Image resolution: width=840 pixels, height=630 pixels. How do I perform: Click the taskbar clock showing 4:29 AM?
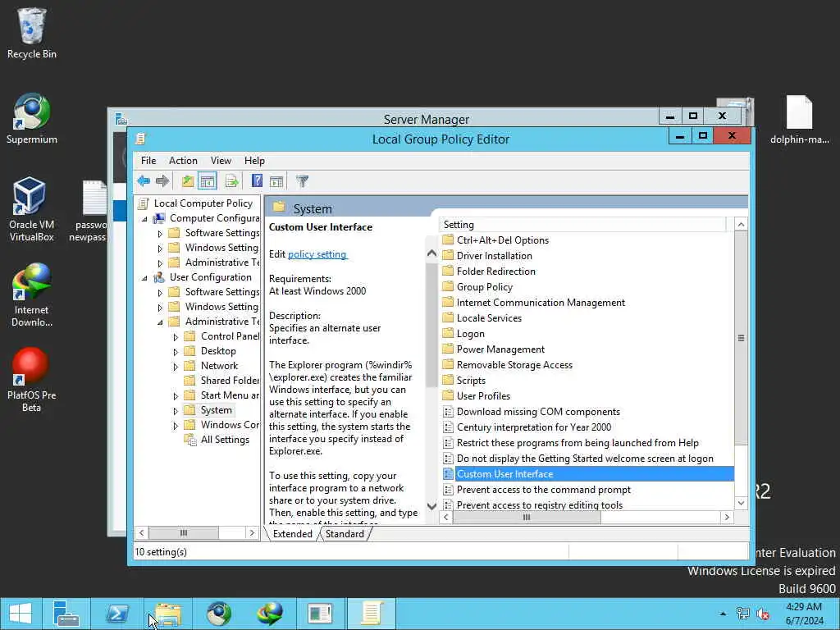point(804,614)
